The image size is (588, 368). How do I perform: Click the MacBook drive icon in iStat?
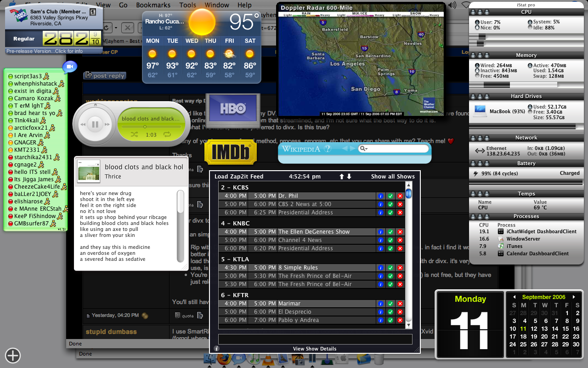click(480, 110)
